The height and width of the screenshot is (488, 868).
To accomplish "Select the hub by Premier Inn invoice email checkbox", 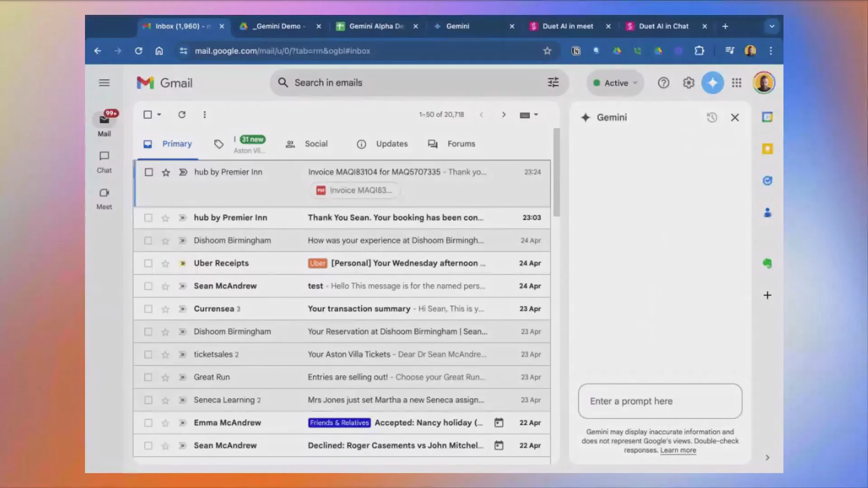I will [148, 172].
